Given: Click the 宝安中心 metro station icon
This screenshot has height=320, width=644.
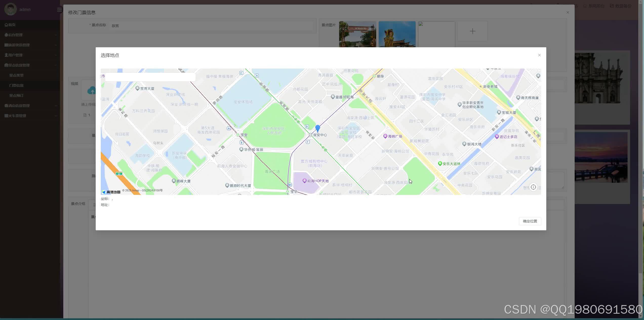Looking at the screenshot, I should (x=310, y=135).
